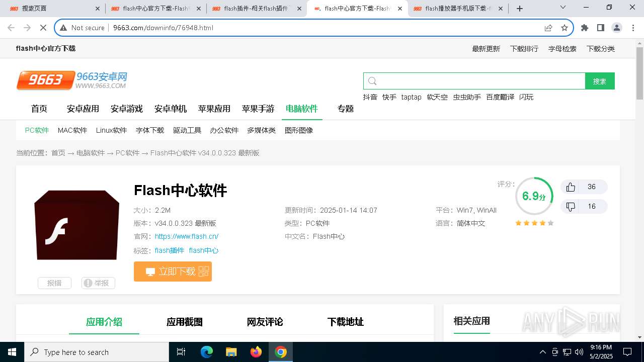Show hidden system tray icons

coord(542,352)
